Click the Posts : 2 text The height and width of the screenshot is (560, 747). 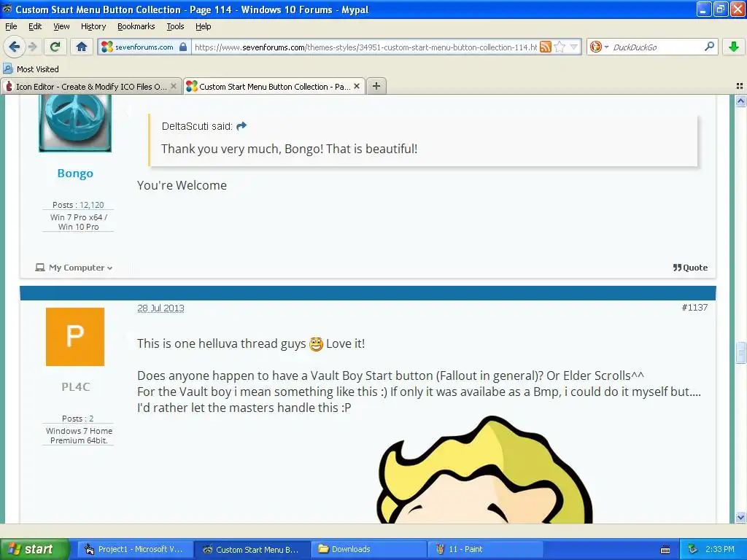pyautogui.click(x=77, y=419)
